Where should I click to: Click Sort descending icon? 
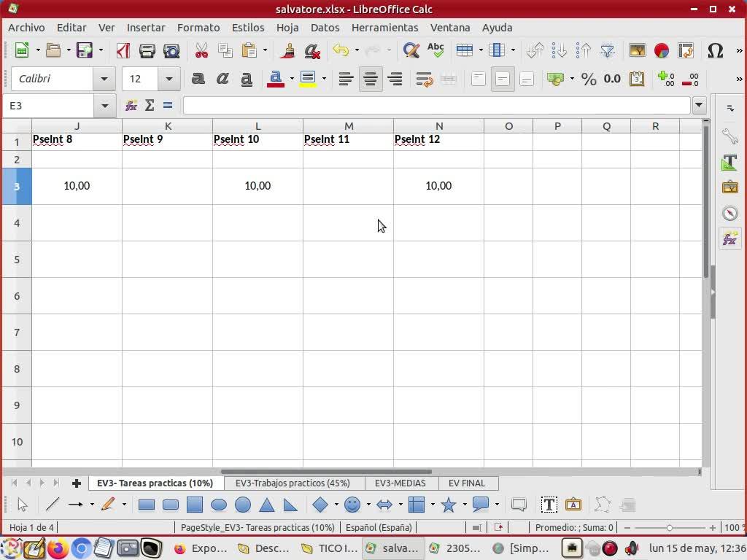[x=583, y=50]
